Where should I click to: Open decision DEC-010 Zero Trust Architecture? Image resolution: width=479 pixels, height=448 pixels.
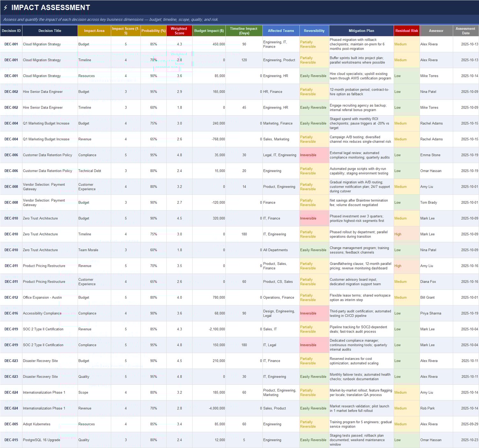[40, 218]
